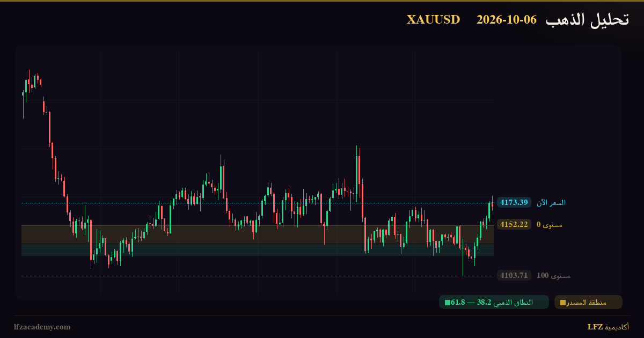Image resolution: width=644 pixels, height=338 pixels.
Task: Click the yellow swatch in منطقة المصدر legend
Action: click(563, 303)
